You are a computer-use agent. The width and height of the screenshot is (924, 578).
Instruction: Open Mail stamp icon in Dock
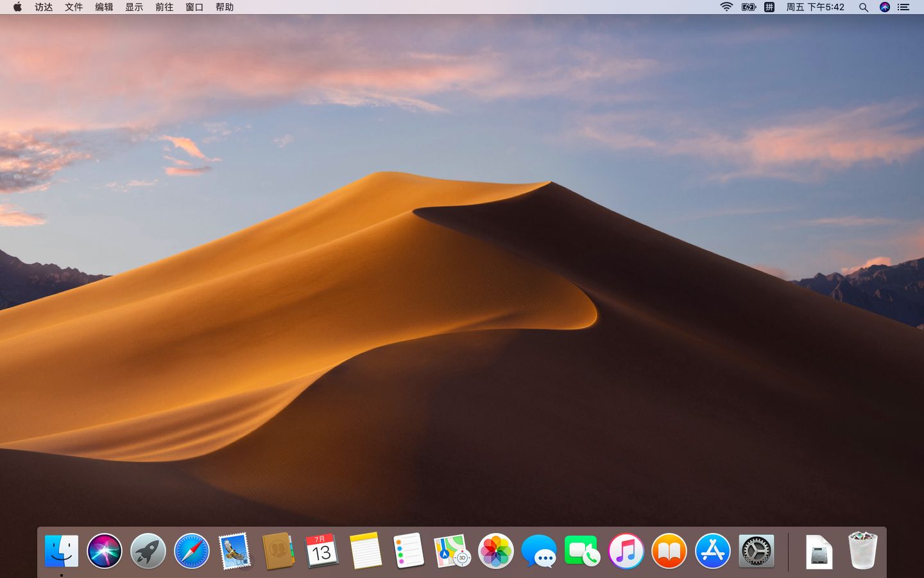point(235,551)
